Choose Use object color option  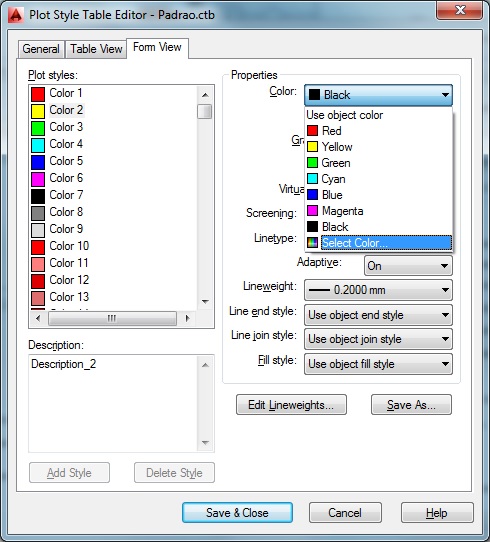pyautogui.click(x=379, y=115)
